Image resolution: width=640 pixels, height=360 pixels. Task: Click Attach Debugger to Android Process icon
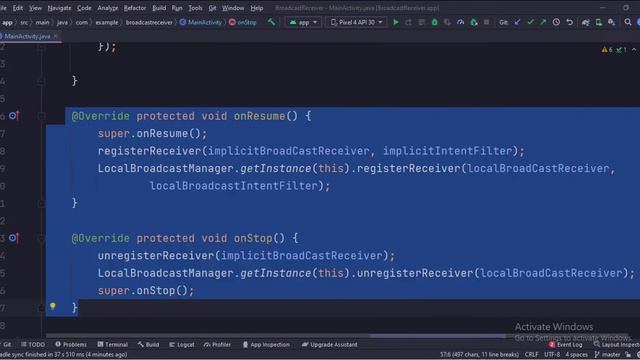[x=474, y=22]
